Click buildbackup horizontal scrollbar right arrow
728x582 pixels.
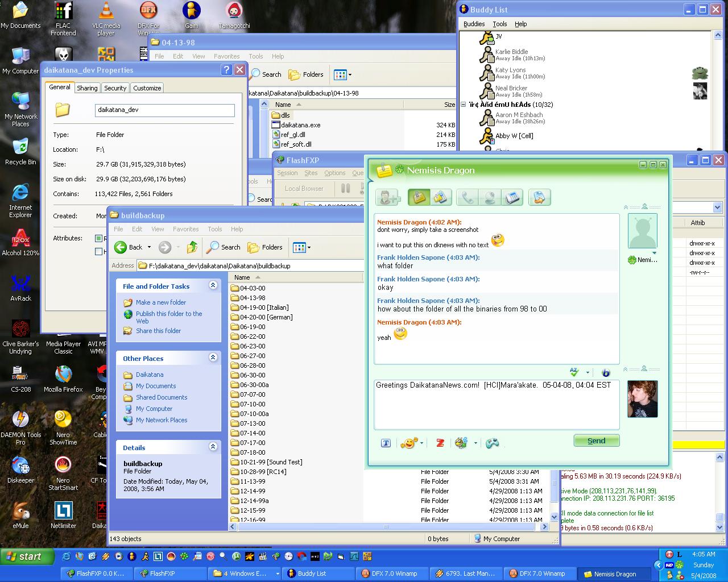(x=544, y=527)
